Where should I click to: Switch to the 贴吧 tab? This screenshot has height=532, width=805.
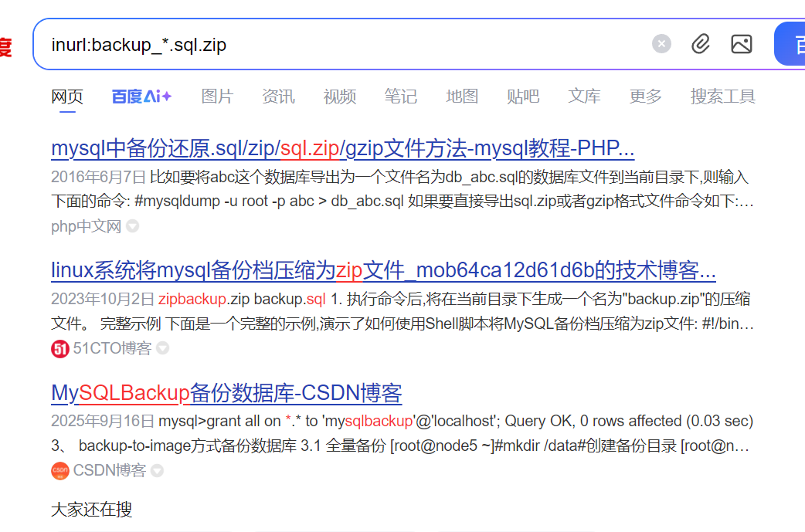[x=523, y=97]
